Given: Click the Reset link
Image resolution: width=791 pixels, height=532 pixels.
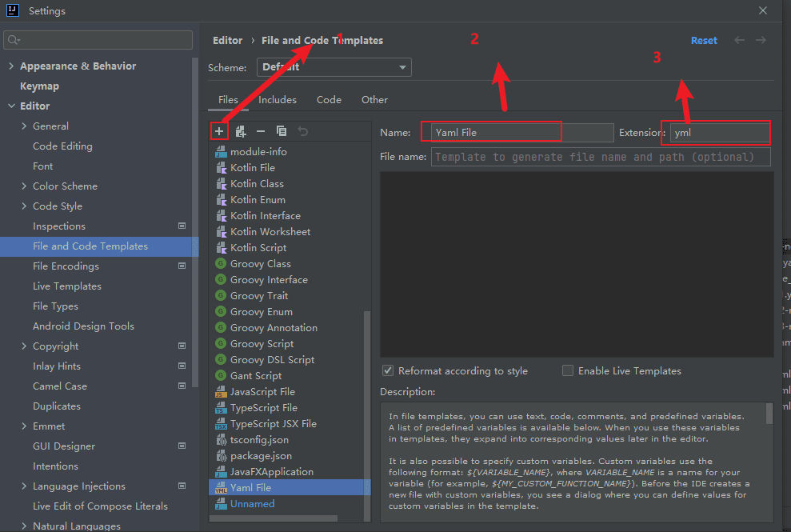Looking at the screenshot, I should point(704,40).
